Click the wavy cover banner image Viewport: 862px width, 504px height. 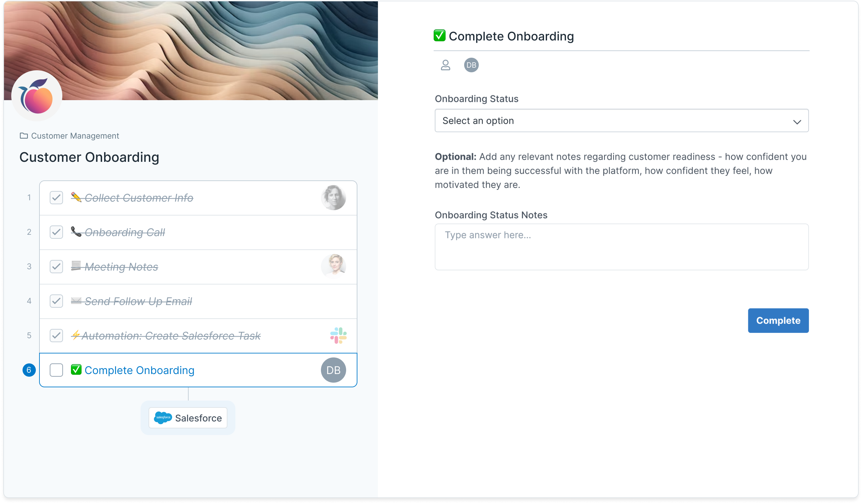pyautogui.click(x=191, y=51)
